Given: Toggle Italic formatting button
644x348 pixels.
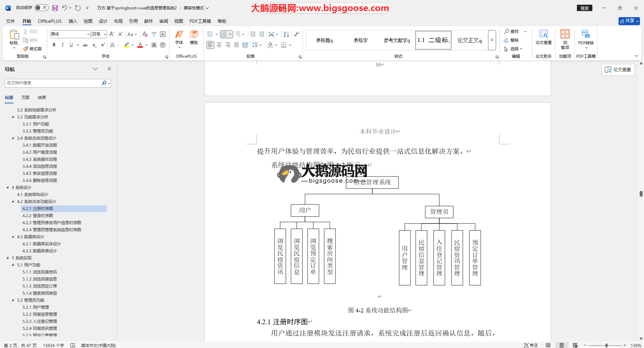Looking at the screenshot, I should point(62,45).
